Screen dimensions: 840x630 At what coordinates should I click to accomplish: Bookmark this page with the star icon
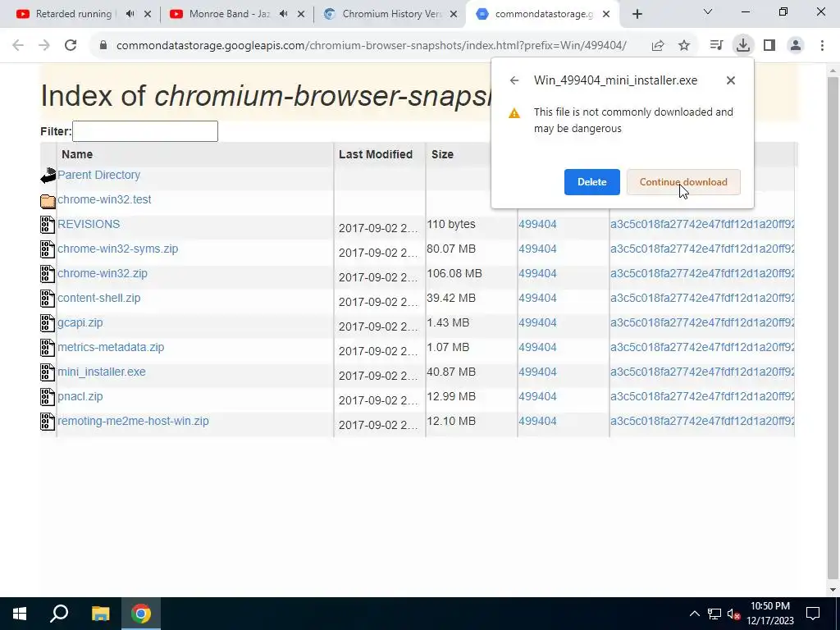pyautogui.click(x=684, y=46)
